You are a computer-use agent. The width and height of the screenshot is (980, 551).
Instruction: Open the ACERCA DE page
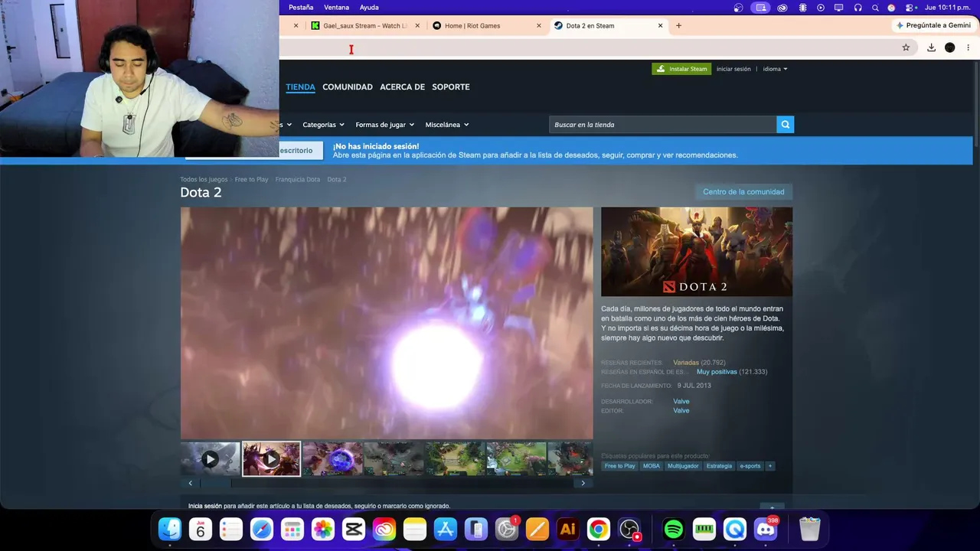(x=402, y=87)
